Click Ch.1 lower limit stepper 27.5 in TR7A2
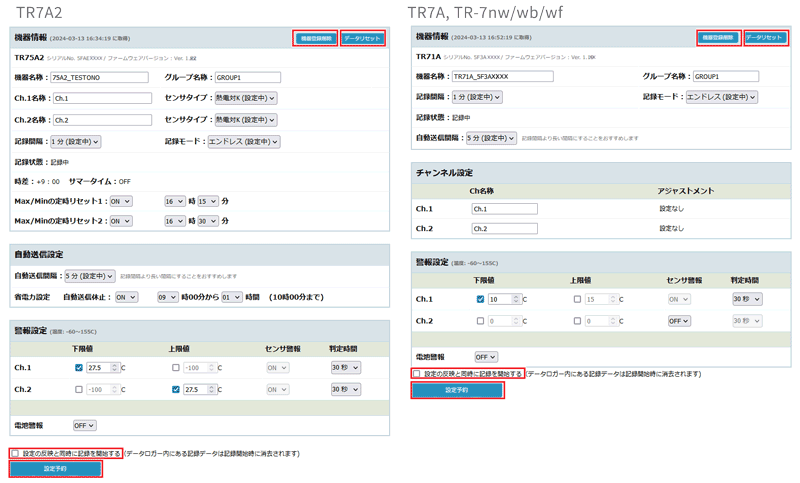 [x=103, y=367]
